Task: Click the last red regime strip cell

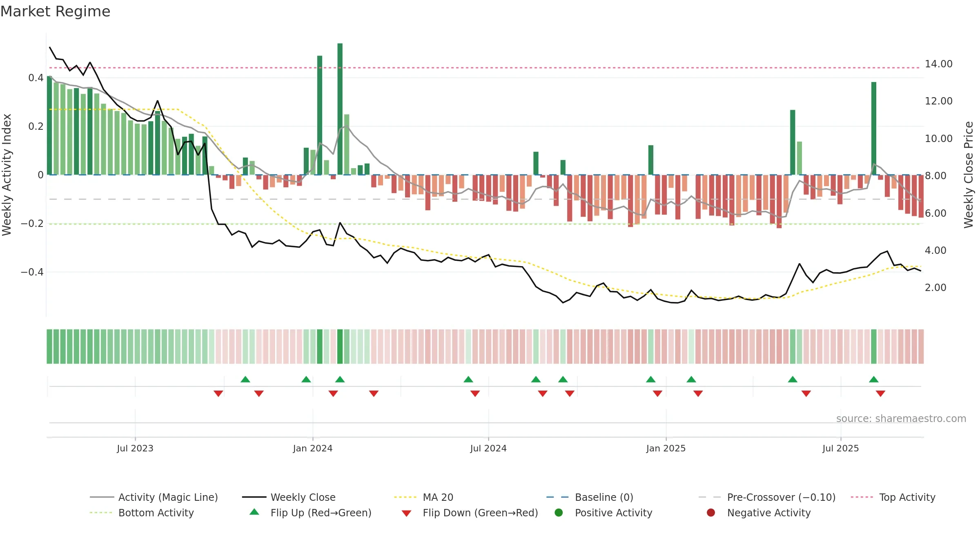Action: (x=921, y=347)
